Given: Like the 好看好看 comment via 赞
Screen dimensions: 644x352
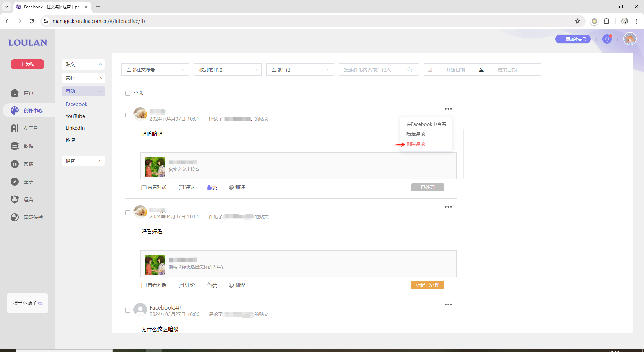Looking at the screenshot, I should click(x=212, y=285).
